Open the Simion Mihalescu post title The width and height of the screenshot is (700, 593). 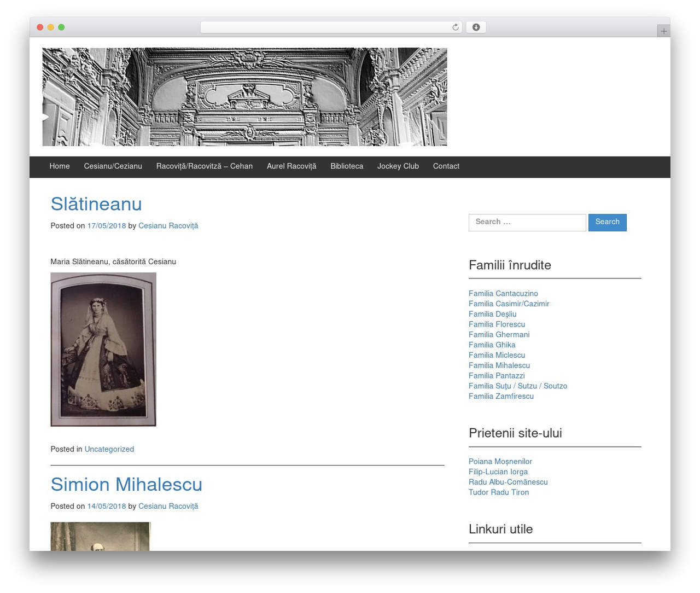126,485
